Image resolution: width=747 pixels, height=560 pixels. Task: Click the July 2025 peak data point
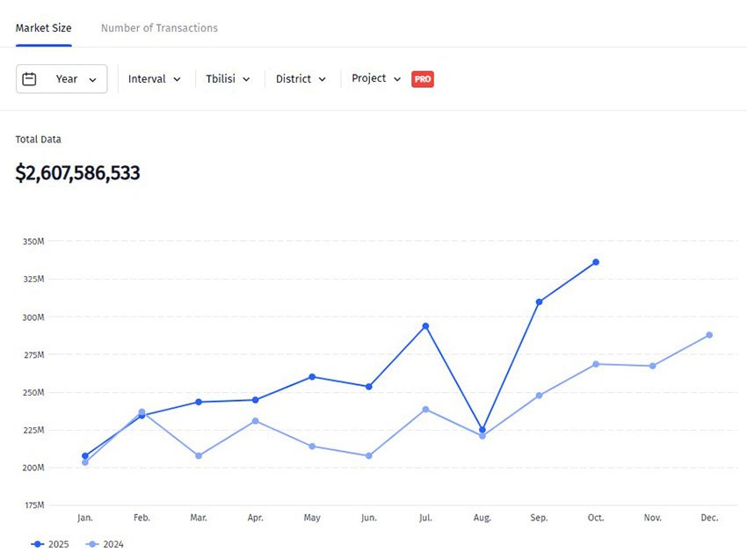(x=425, y=326)
